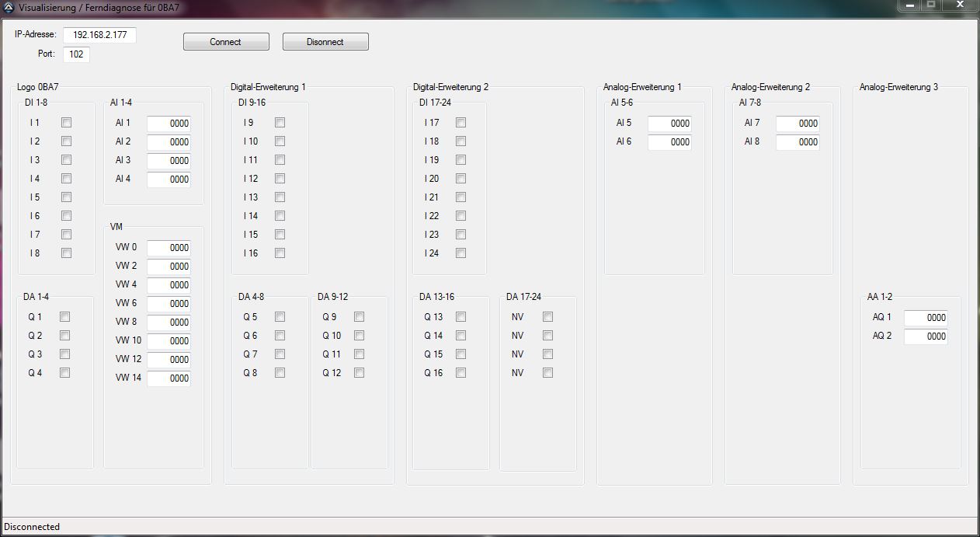980x537 pixels.
Task: Check the Q 15 output checkbox
Action: click(x=460, y=354)
